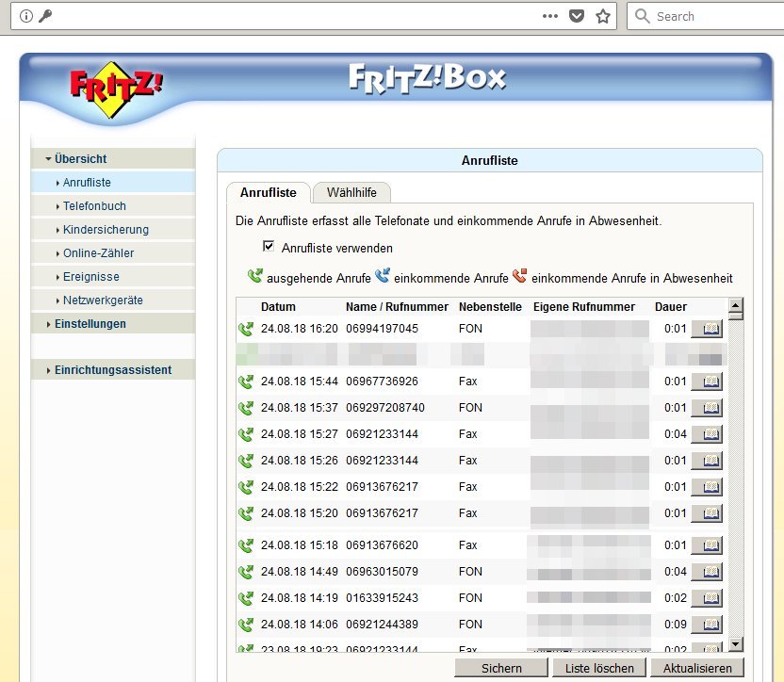Image resolution: width=784 pixels, height=682 pixels.
Task: Click the call list scrollbar thumb
Action: click(736, 316)
